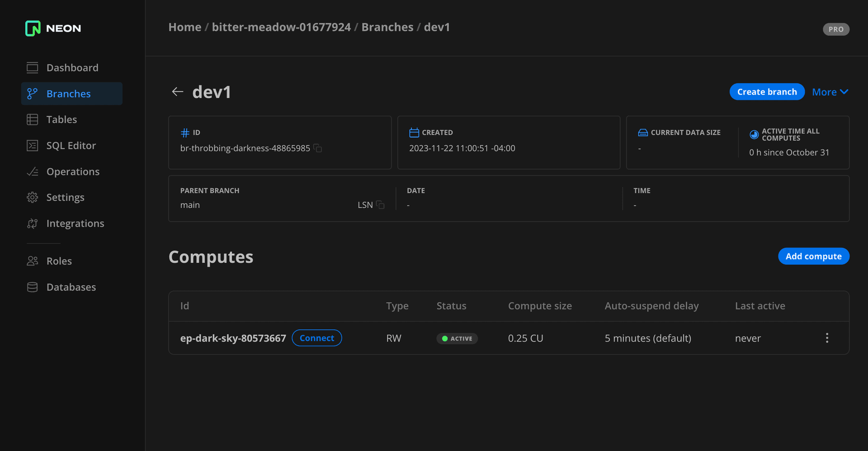This screenshot has width=868, height=451.
Task: Copy the branch ID to clipboard
Action: point(318,148)
